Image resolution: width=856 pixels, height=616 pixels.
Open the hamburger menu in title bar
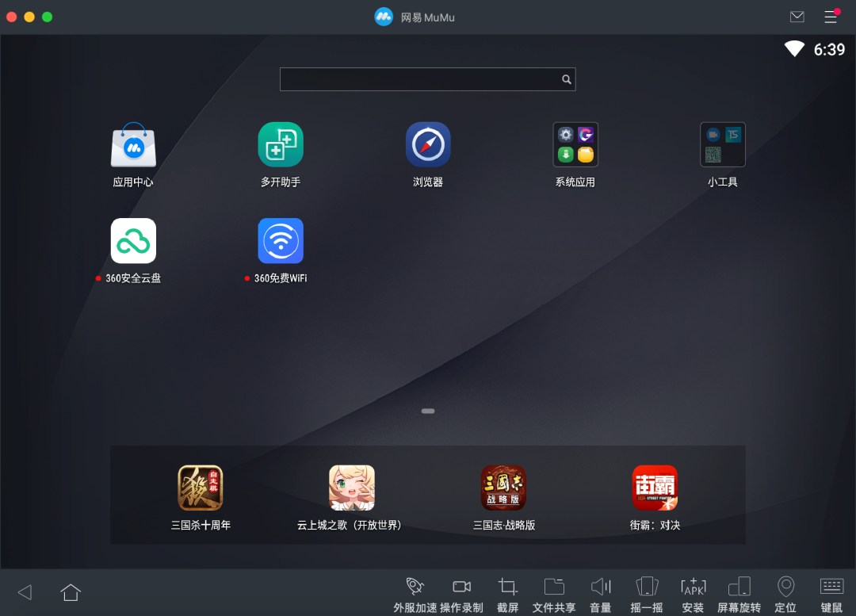coord(831,17)
